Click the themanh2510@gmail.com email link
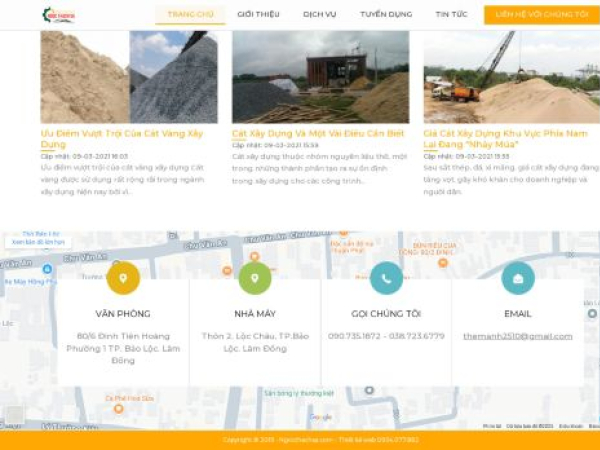The width and height of the screenshot is (600, 450). click(517, 336)
